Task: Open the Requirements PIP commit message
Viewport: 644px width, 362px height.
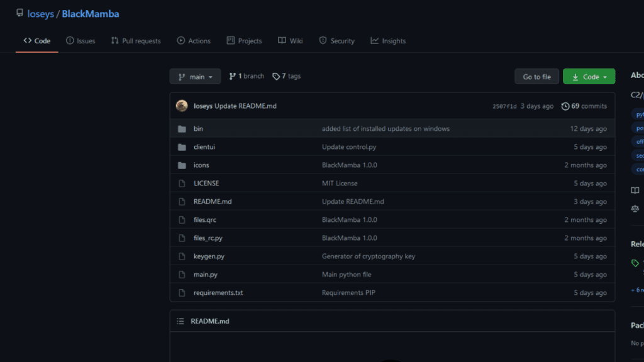Action: pos(348,293)
